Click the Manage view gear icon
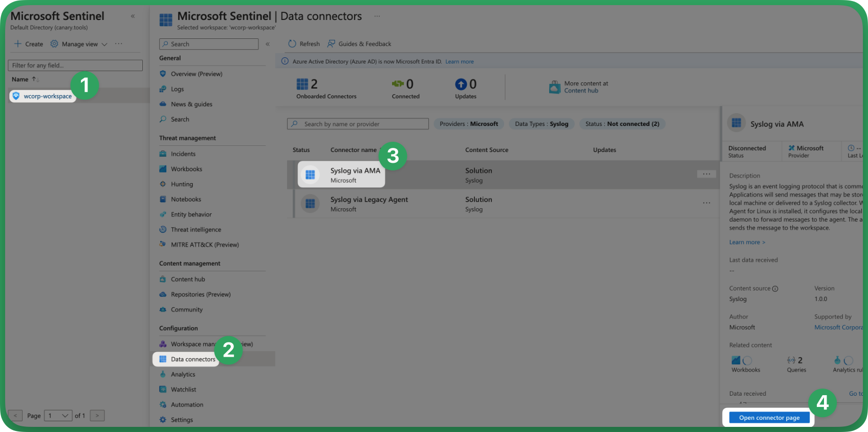Screen dimensions: 868x432 [54, 44]
